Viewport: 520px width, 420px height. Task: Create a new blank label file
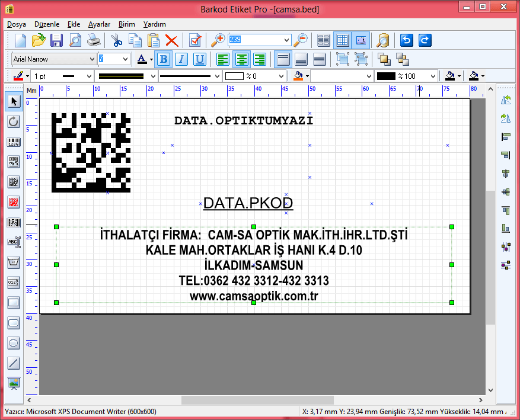click(20, 40)
